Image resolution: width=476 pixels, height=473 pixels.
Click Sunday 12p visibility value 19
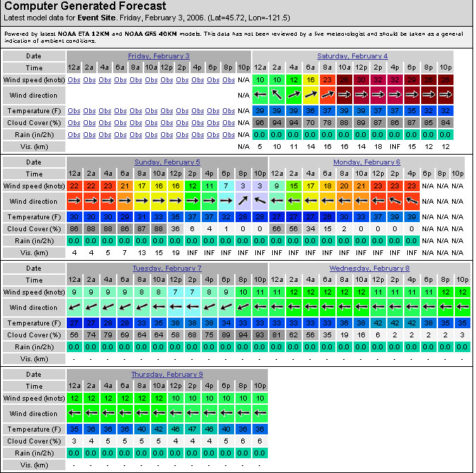[176, 253]
